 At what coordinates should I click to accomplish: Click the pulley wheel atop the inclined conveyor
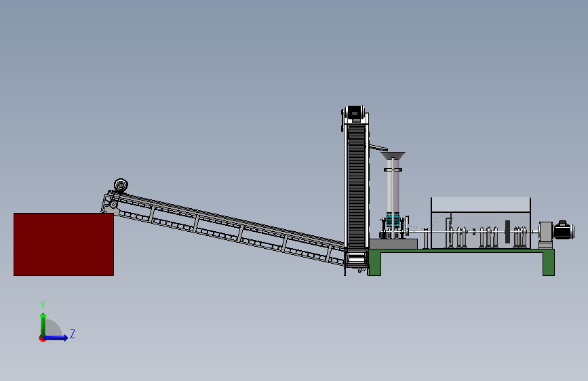coord(121,185)
